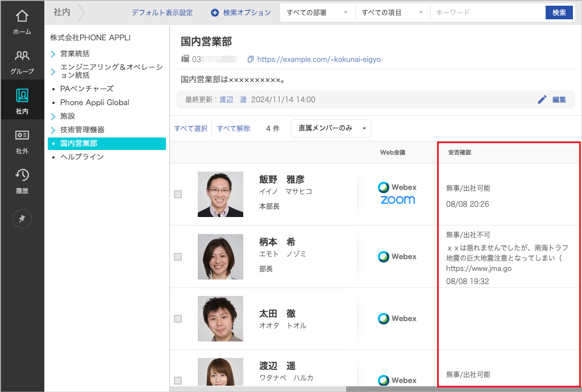Image resolution: width=582 pixels, height=392 pixels.
Task: Check the checkbox next to 飯野 雅彦
Action: coord(178,194)
